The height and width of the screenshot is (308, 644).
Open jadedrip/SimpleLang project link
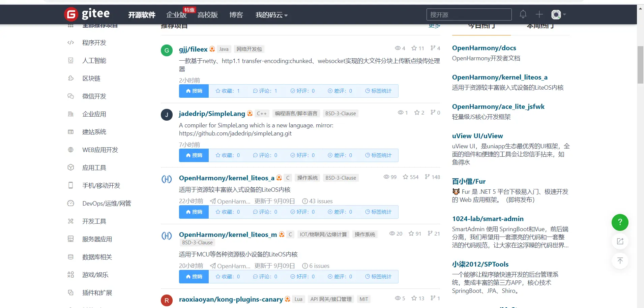point(212,114)
